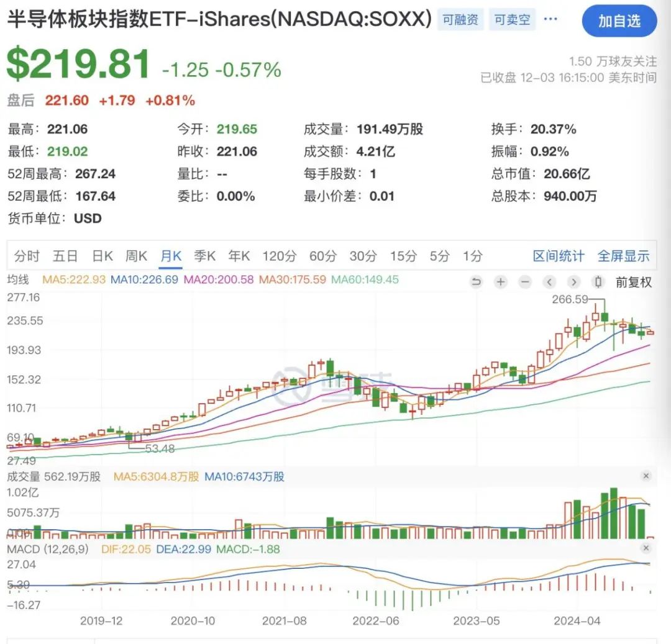Switch to 60分 chart tab
Viewport: 671px width, 644px height.
click(323, 256)
